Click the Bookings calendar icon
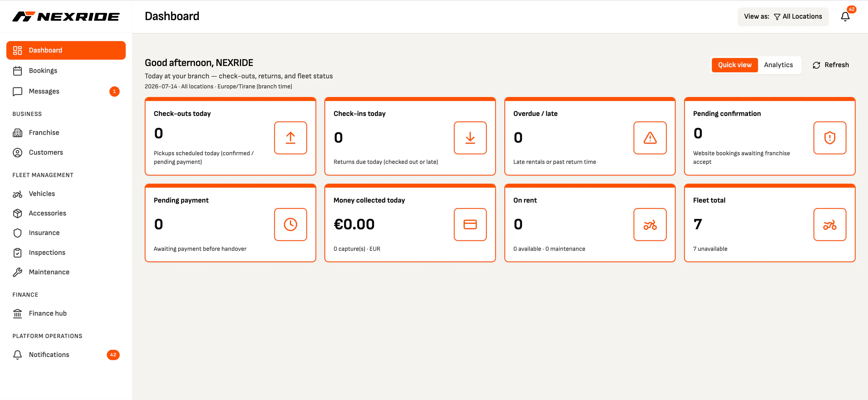Viewport: 868px width, 400px height. (x=18, y=71)
